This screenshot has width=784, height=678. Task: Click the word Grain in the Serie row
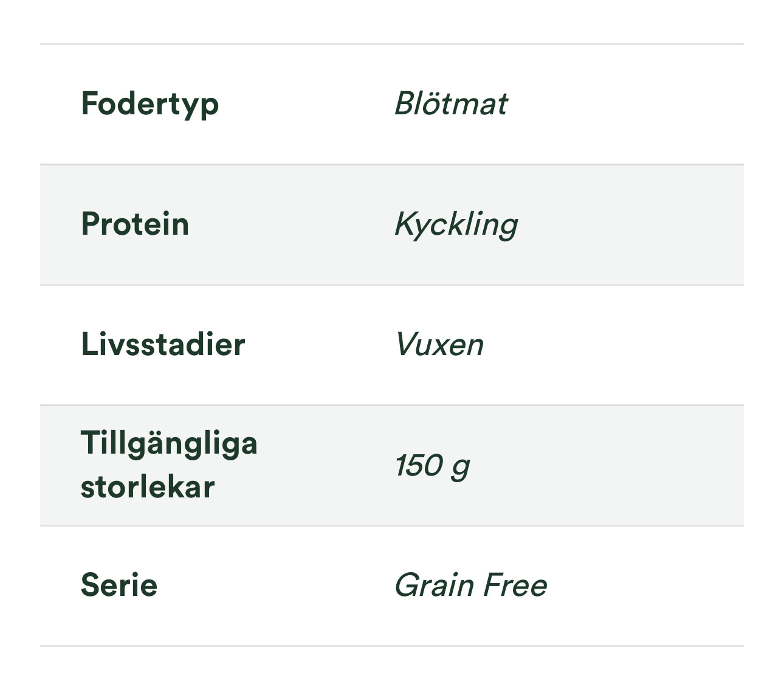coord(434,586)
